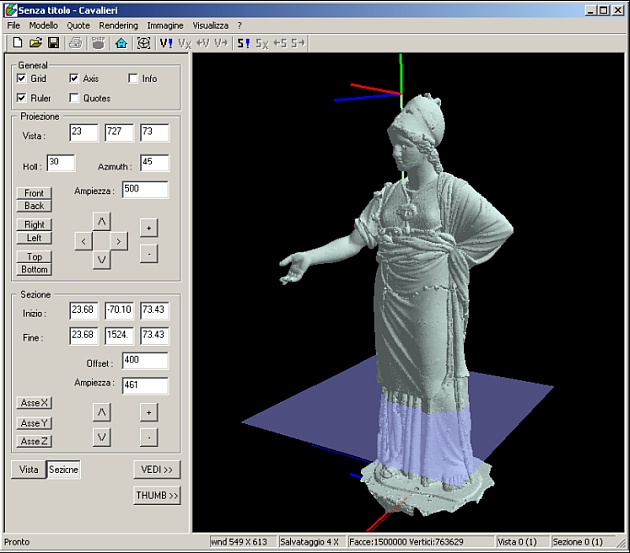The image size is (630, 553).
Task: Enable the Info checkbox
Action: point(133,78)
